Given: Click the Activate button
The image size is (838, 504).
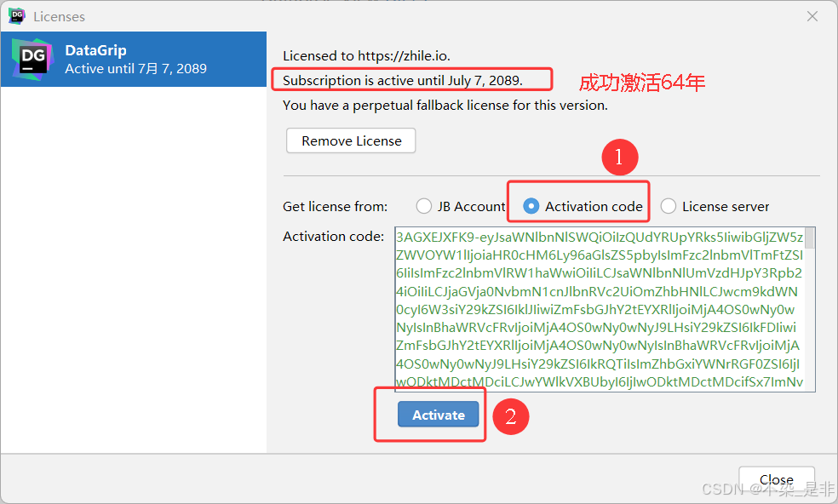Looking at the screenshot, I should point(439,415).
